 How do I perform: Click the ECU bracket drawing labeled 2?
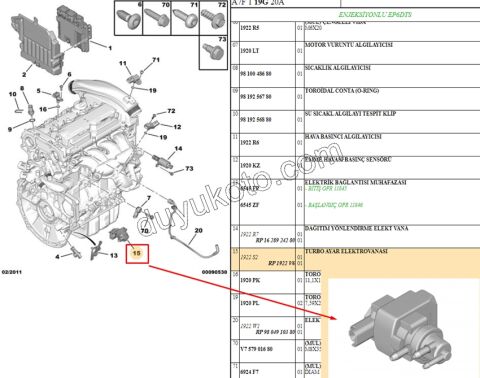(x=37, y=44)
